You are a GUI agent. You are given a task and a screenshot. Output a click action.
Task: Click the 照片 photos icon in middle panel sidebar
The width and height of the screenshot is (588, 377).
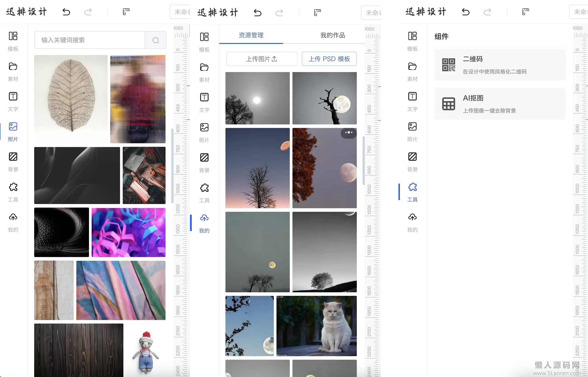pyautogui.click(x=204, y=128)
